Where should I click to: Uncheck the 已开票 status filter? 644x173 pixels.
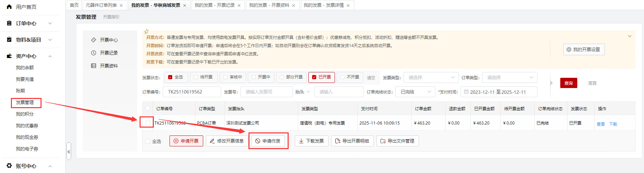pyautogui.click(x=314, y=77)
